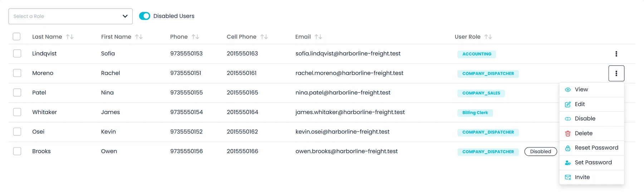Click the eye icon beside View
The image size is (644, 193).
coord(568,90)
